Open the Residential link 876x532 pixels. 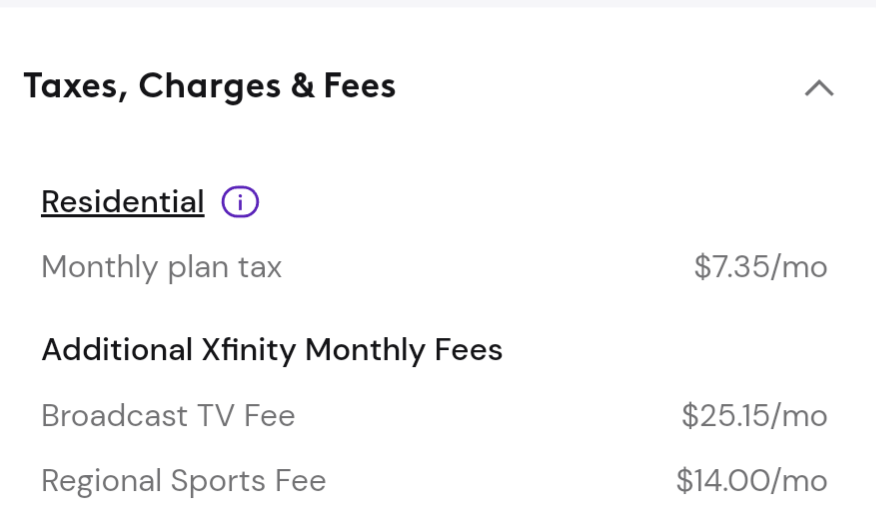point(122,202)
